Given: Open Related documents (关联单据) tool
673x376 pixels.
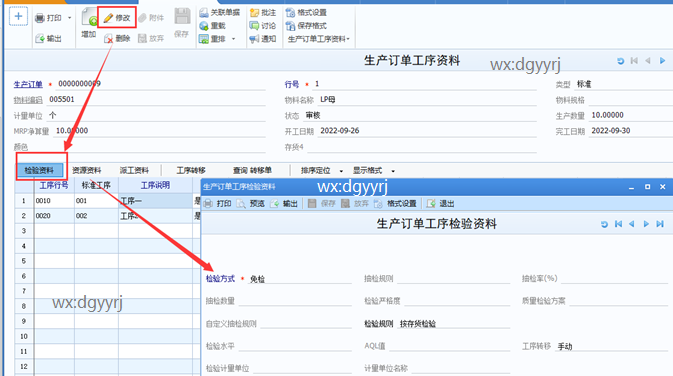Looking at the screenshot, I should click(x=219, y=12).
